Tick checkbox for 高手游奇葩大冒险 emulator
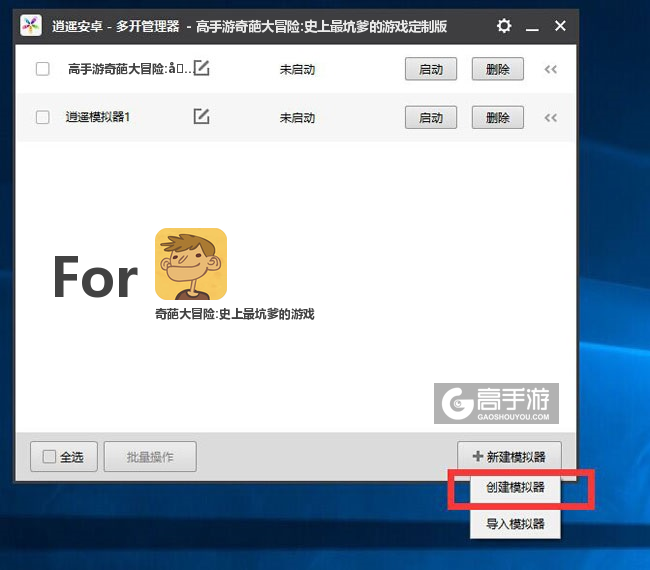Viewport: 650px width, 570px height. [x=43, y=69]
